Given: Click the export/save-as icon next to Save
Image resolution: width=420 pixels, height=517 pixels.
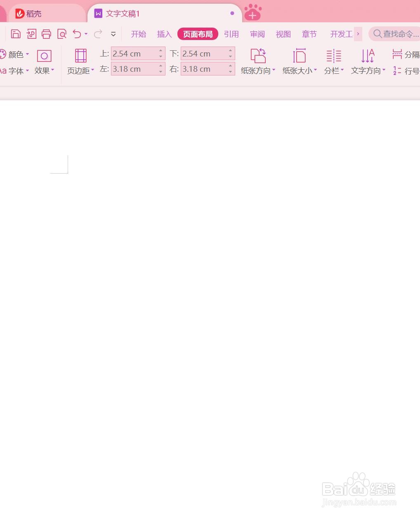Looking at the screenshot, I should (31, 34).
